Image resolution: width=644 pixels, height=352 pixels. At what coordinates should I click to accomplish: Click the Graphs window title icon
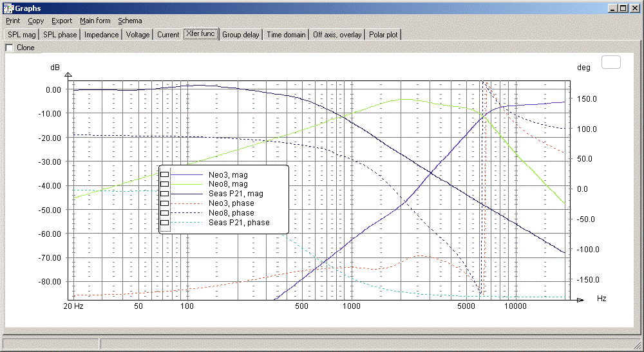8,8
